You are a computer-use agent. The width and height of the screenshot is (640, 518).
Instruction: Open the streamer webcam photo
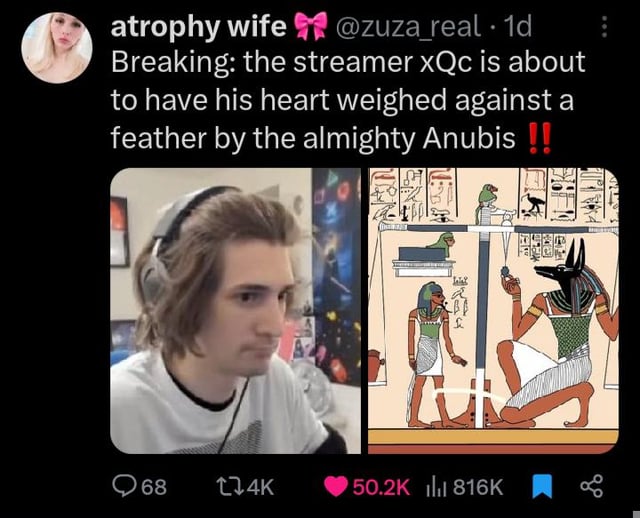tap(236, 311)
